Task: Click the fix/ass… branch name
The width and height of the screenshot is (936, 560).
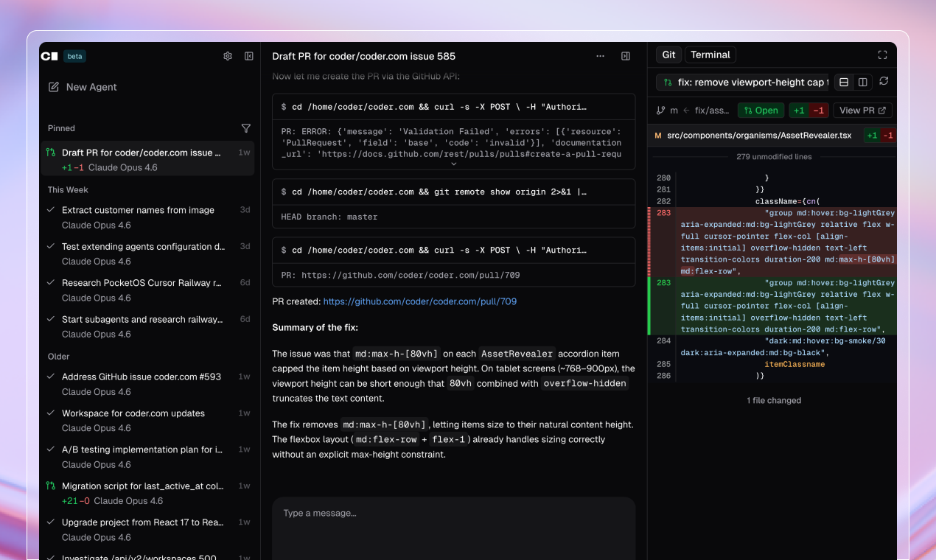Action: click(710, 111)
